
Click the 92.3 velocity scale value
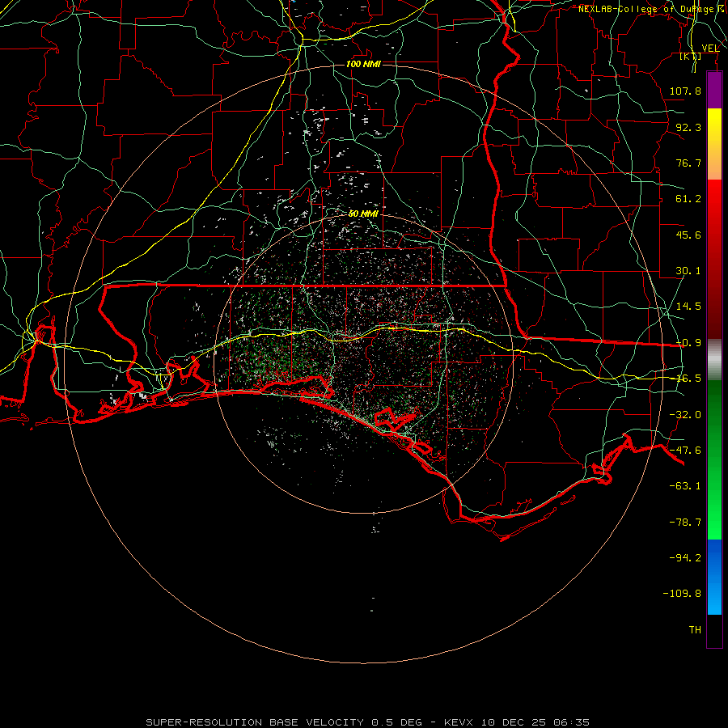tap(688, 127)
